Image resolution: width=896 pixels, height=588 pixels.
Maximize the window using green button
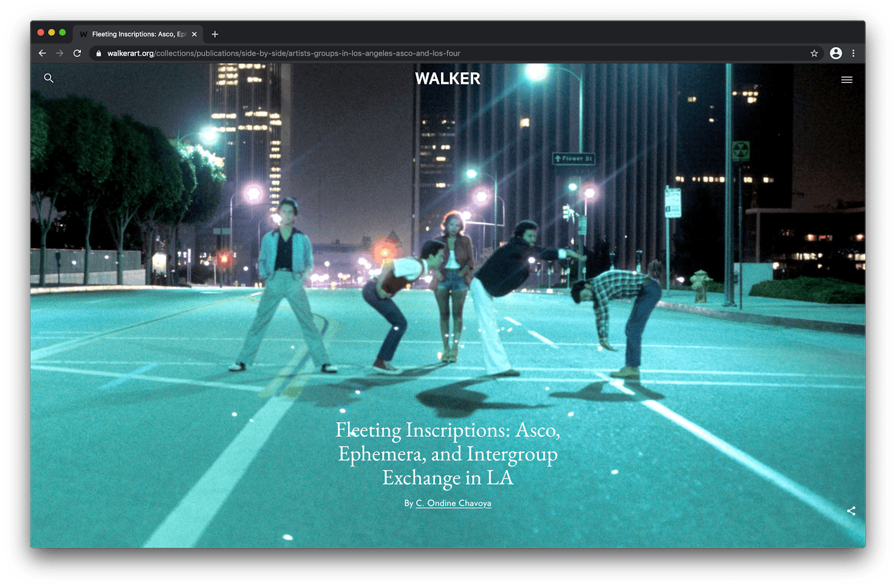point(62,32)
